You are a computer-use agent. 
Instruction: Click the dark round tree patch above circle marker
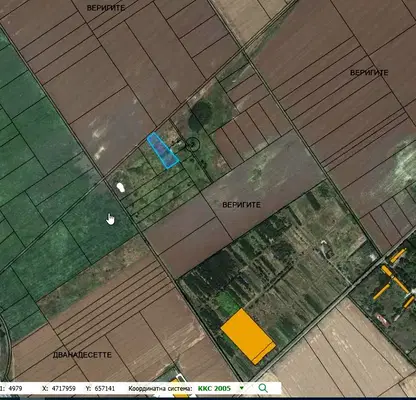coord(200,114)
